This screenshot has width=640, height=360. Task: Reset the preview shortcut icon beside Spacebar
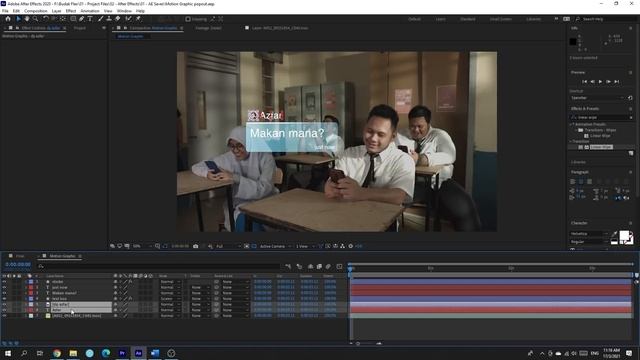[x=630, y=98]
